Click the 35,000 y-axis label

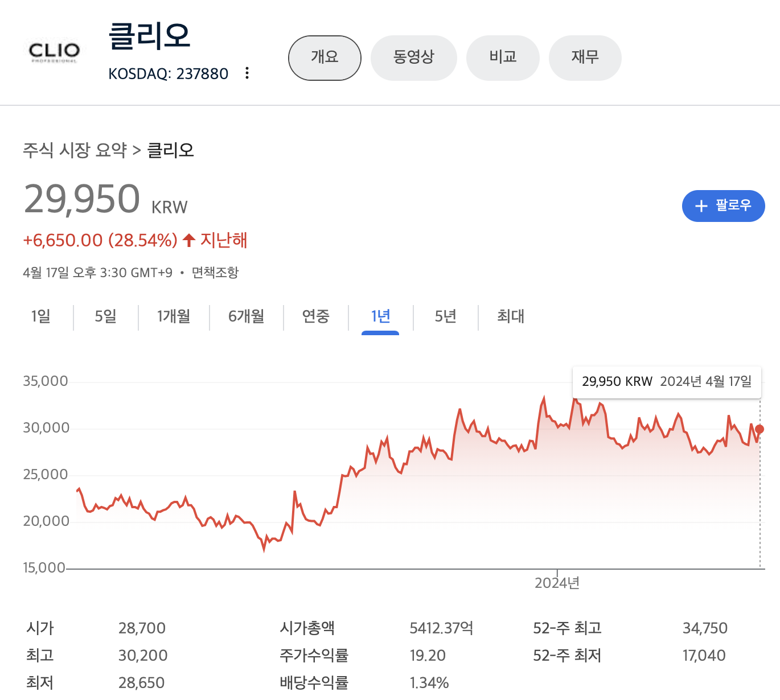coord(46,381)
